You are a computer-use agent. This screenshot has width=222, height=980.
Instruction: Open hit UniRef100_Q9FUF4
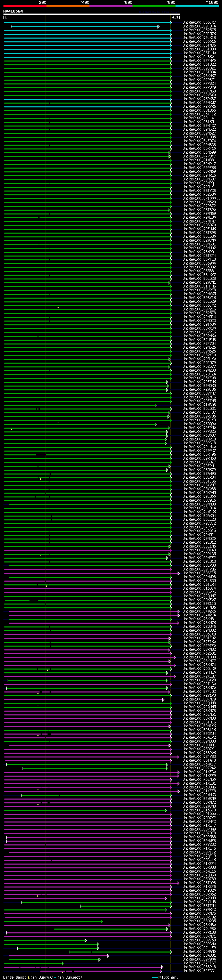(199, 27)
